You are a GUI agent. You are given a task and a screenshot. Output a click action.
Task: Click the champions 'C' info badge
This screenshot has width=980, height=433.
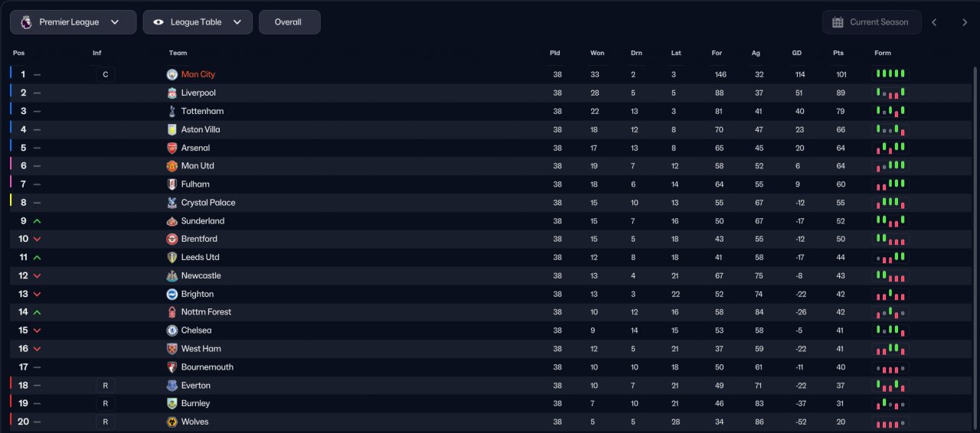tap(105, 74)
